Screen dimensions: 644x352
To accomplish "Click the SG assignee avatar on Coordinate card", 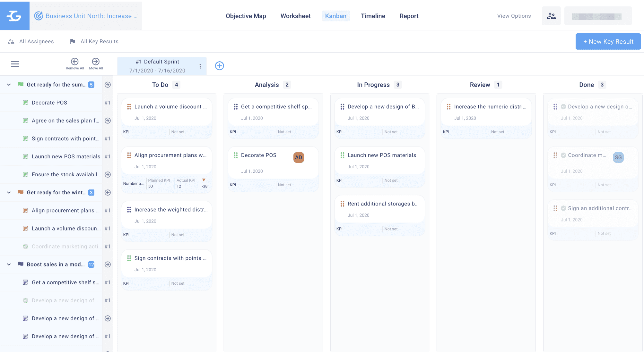I will pyautogui.click(x=618, y=157).
